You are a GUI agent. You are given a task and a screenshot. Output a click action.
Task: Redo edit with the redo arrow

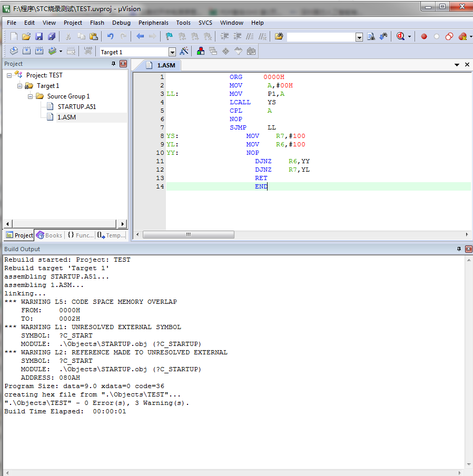pyautogui.click(x=123, y=37)
